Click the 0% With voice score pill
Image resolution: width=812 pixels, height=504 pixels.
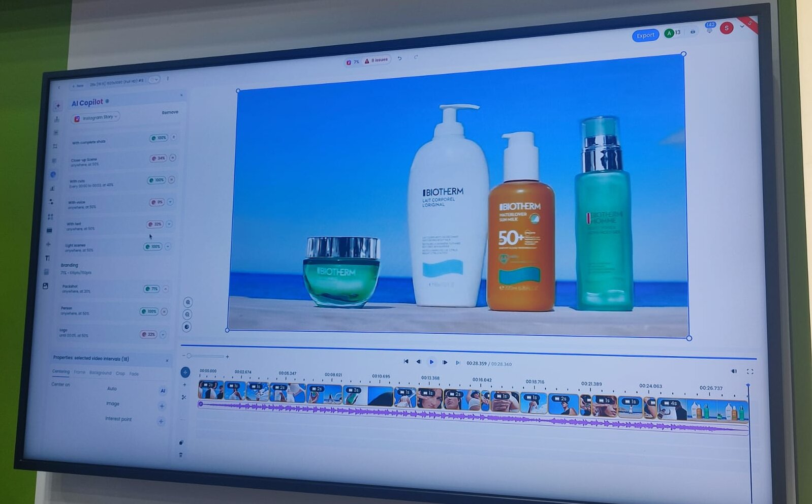[157, 202]
